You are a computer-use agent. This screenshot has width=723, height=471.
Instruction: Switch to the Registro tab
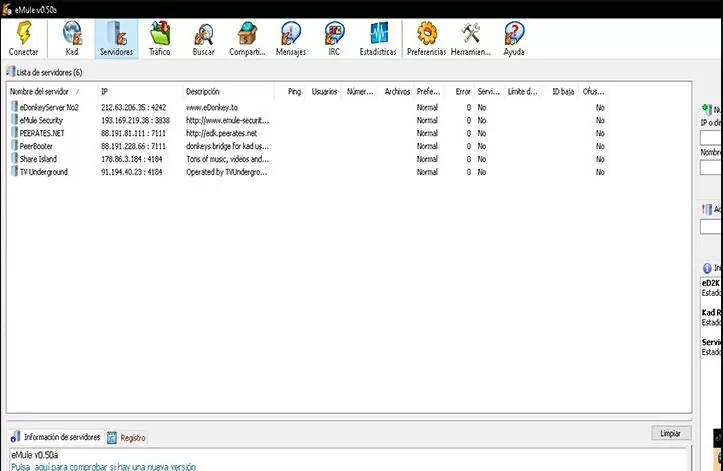(132, 438)
